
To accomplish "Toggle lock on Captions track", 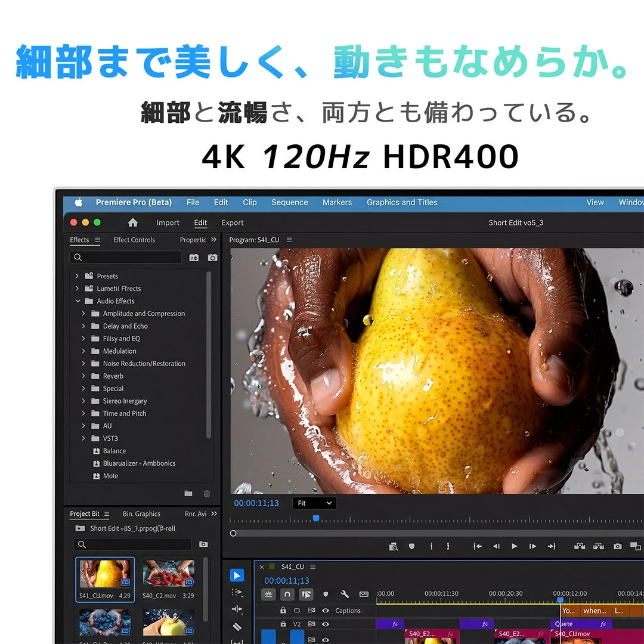I will [283, 611].
